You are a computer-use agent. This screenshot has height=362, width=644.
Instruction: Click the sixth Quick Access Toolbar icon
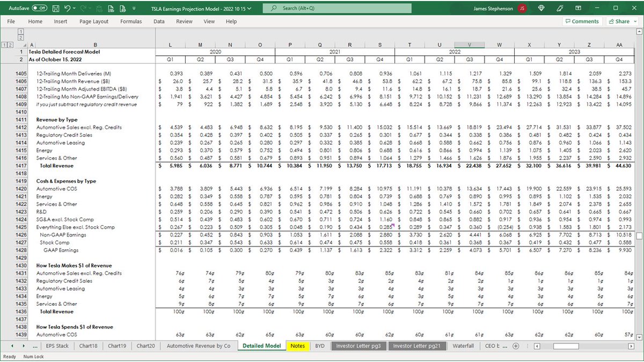coord(122,8)
